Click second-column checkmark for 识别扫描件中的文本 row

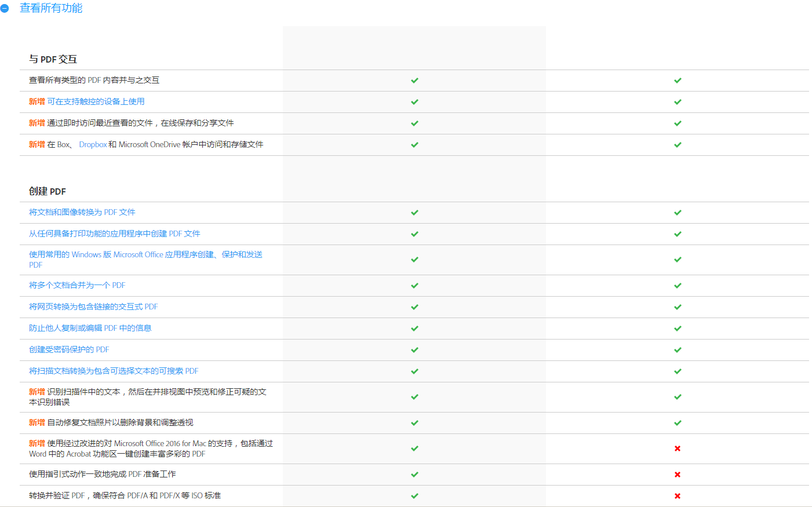pyautogui.click(x=678, y=397)
